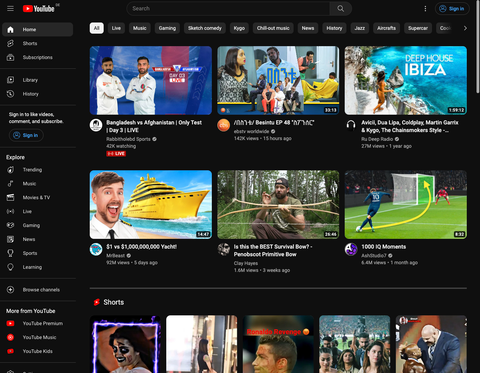Select the Kygo filter chip
Image resolution: width=480 pixels, height=373 pixels.
239,28
